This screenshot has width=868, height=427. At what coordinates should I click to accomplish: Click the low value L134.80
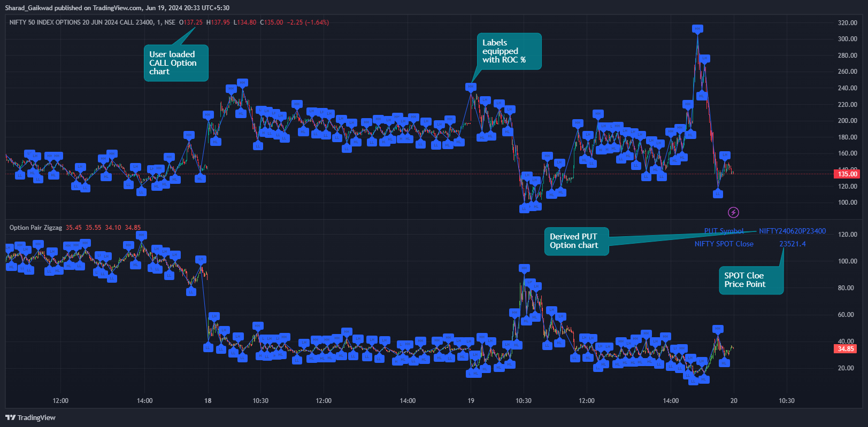point(245,22)
